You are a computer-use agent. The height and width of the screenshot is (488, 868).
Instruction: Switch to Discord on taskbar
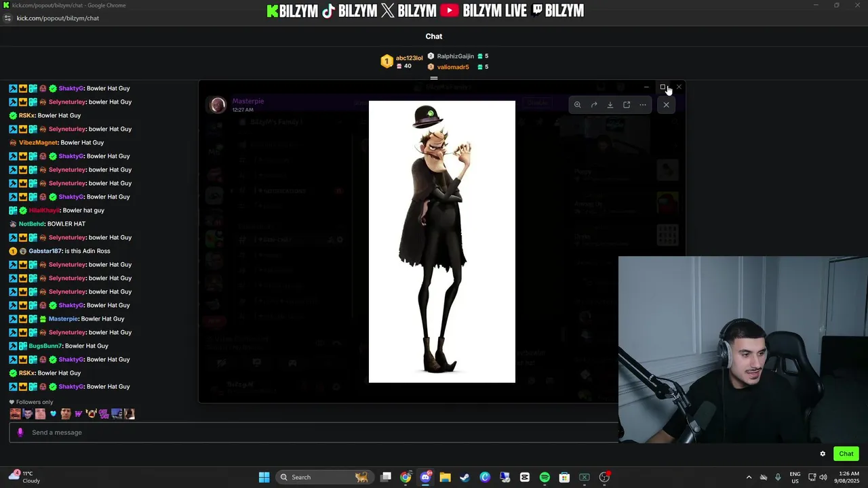[425, 477]
